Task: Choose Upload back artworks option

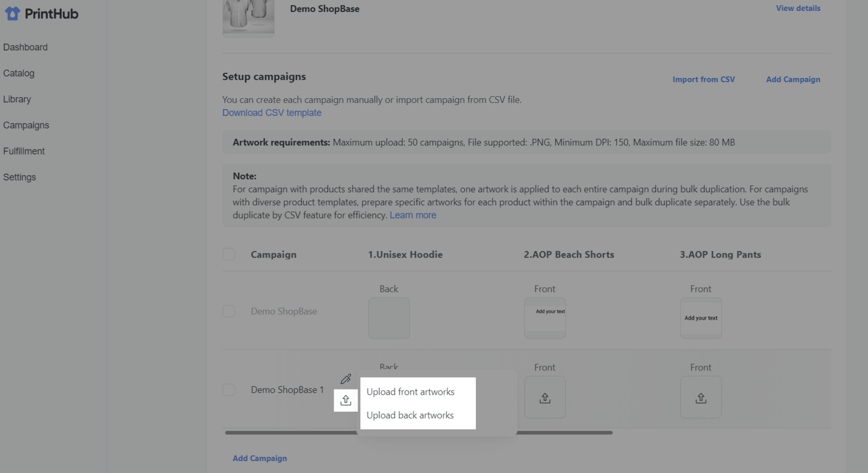Action: (410, 415)
